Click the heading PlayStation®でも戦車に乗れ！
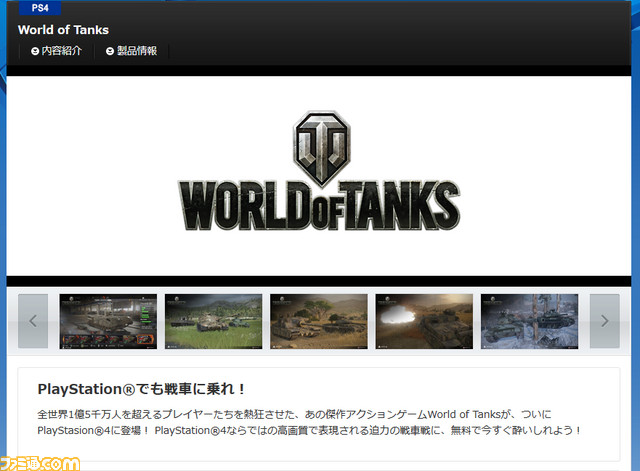This screenshot has height=471, width=640. [x=141, y=389]
